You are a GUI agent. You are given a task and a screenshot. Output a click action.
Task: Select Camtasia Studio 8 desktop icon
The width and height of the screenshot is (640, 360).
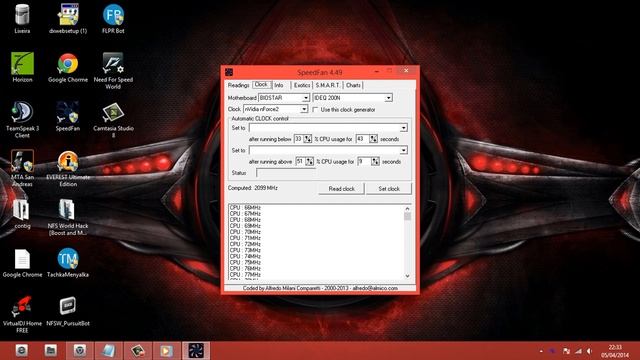pyautogui.click(x=113, y=120)
